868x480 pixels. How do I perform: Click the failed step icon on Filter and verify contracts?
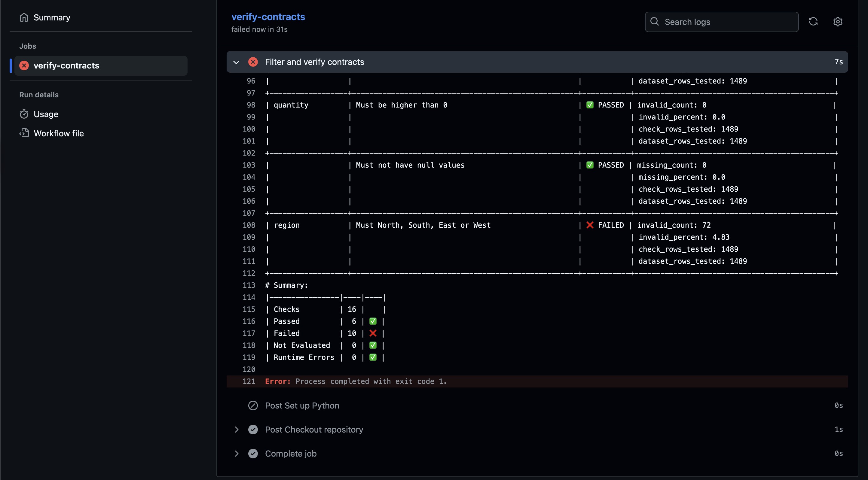pyautogui.click(x=253, y=62)
